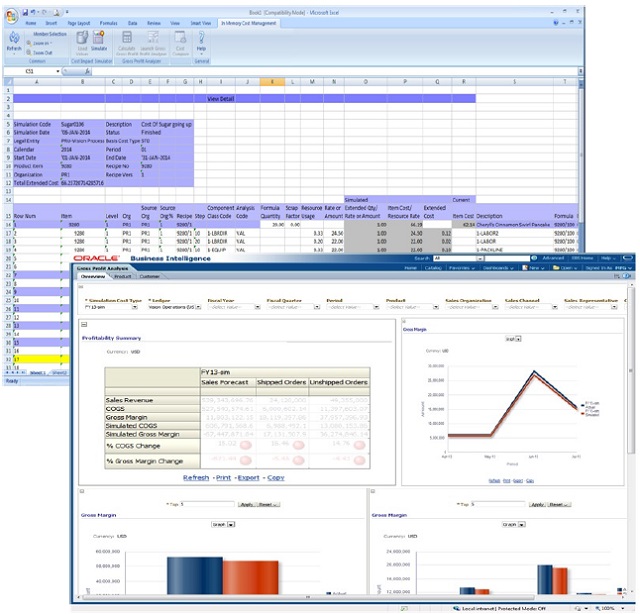This screenshot has height=614, width=640.
Task: Save the workbook from the quick access toolbar
Action: pyautogui.click(x=25, y=13)
